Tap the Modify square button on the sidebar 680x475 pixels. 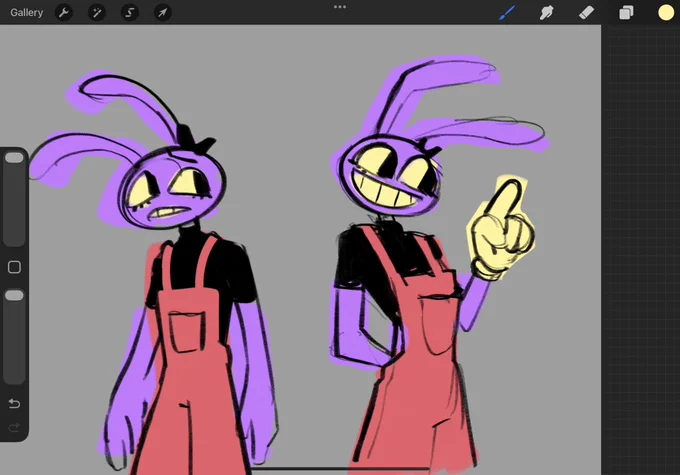click(14, 267)
